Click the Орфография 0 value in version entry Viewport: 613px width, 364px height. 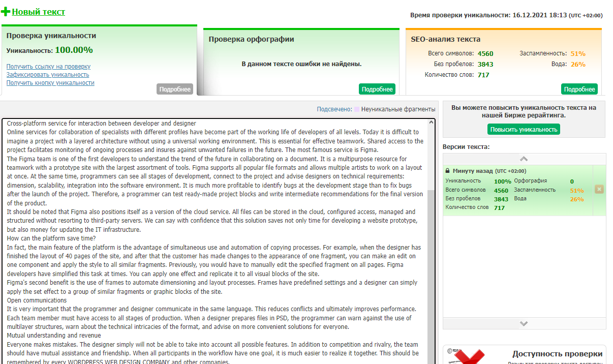pyautogui.click(x=572, y=181)
